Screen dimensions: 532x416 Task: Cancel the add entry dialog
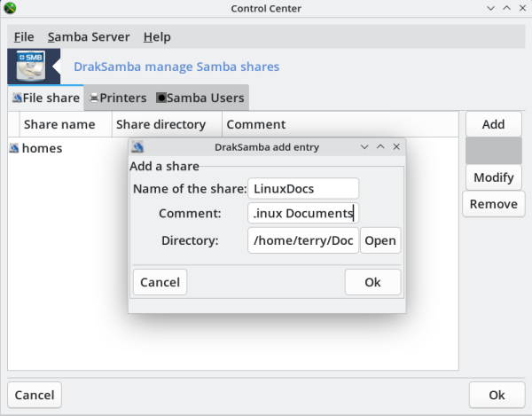tap(160, 282)
